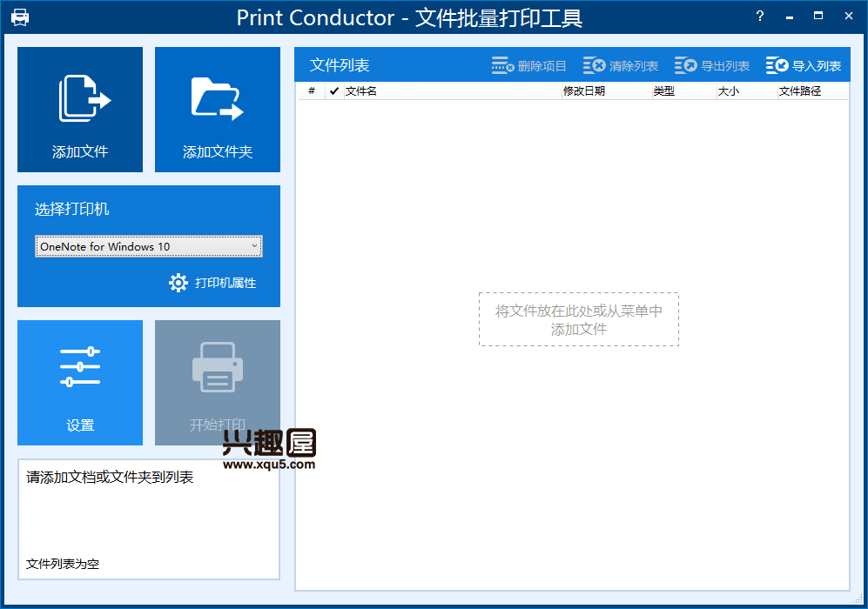This screenshot has height=609, width=868.
Task: Sort by the 大小 column header
Action: point(747,90)
